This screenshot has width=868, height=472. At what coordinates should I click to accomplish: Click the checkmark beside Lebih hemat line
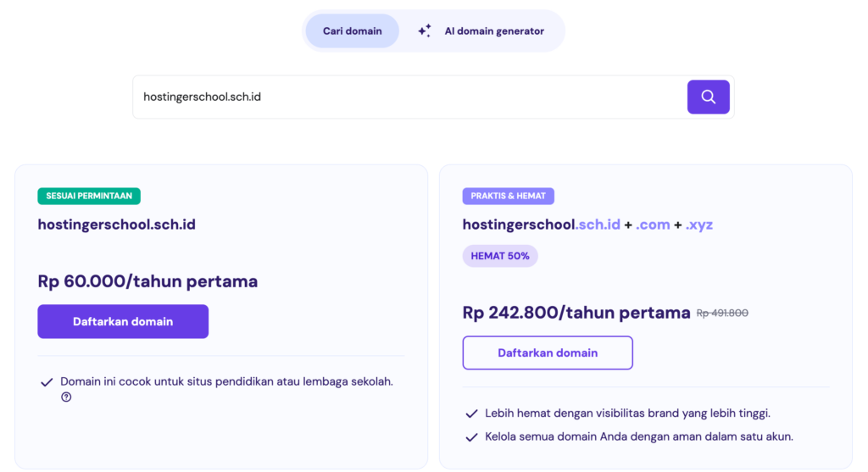click(x=471, y=414)
